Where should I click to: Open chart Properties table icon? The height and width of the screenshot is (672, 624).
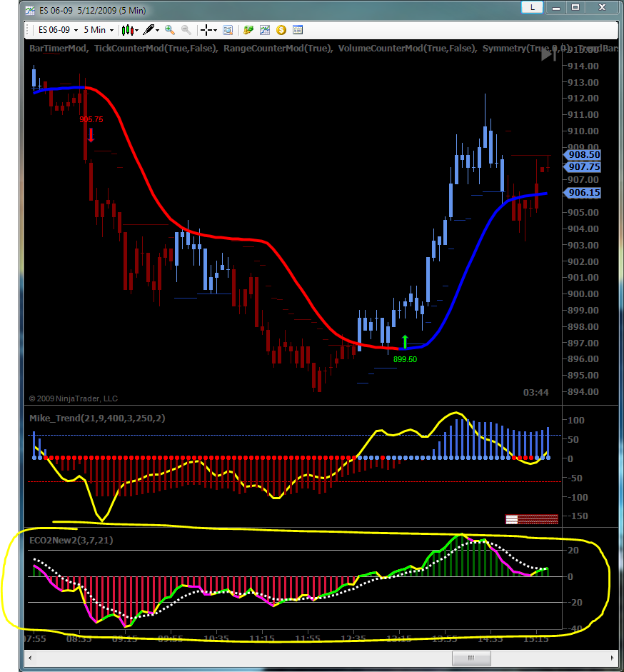pyautogui.click(x=298, y=30)
